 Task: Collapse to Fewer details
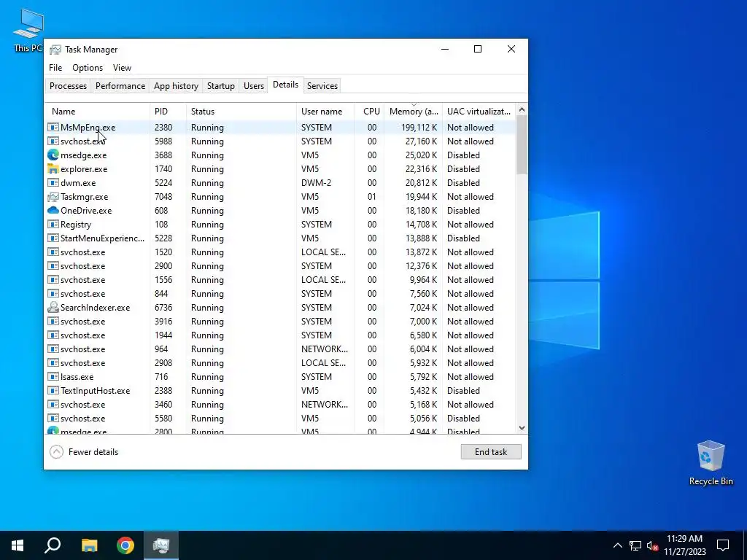tap(84, 452)
